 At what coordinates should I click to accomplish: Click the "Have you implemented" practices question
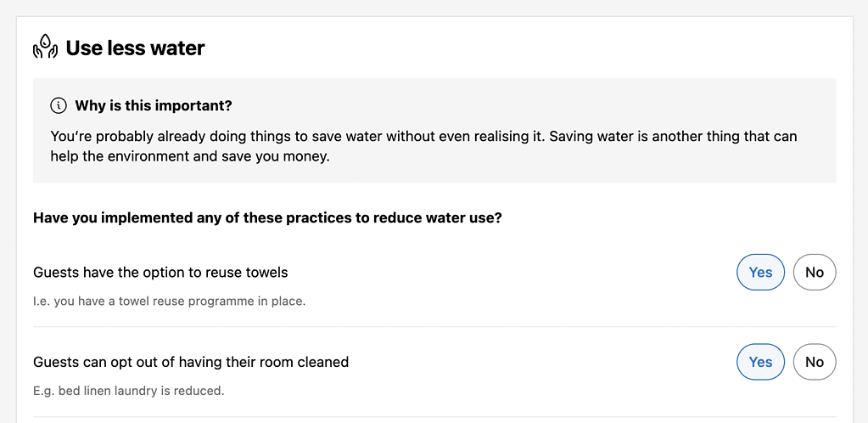pyautogui.click(x=267, y=218)
